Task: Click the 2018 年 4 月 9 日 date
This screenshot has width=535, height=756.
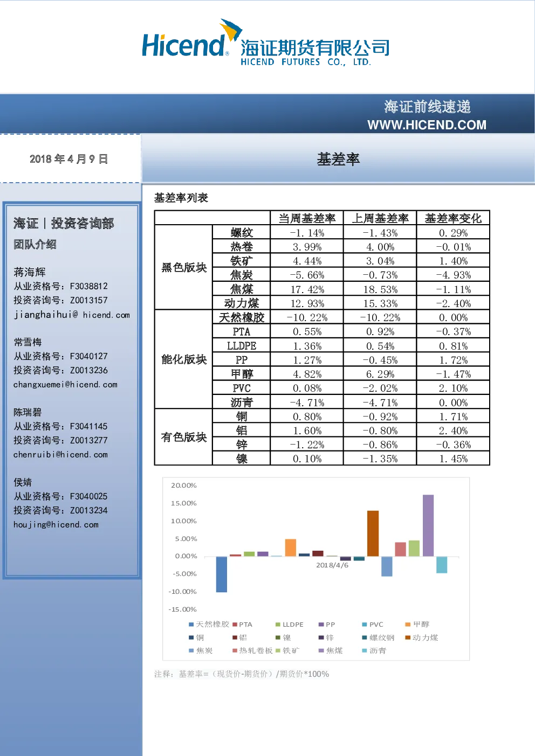Action: 68,159
